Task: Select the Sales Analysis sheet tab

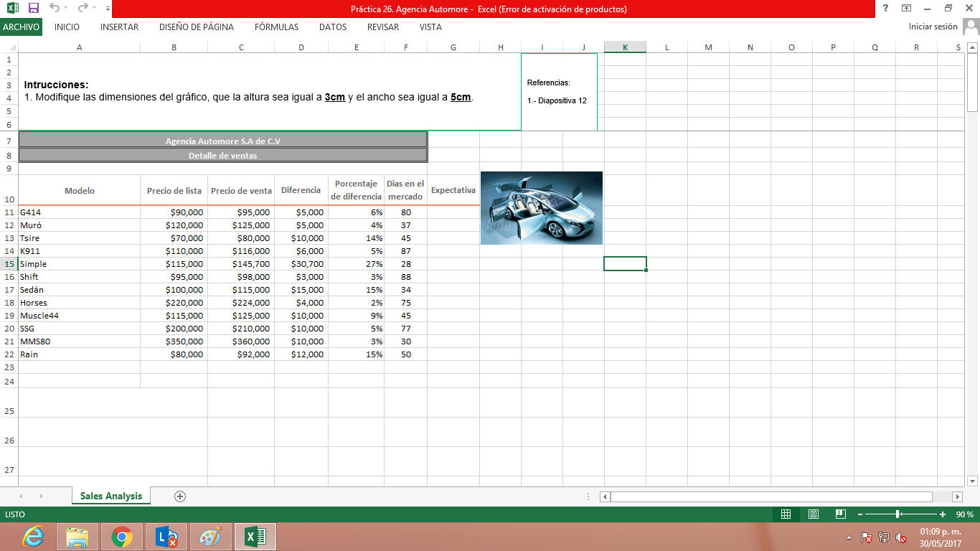Action: pos(111,496)
